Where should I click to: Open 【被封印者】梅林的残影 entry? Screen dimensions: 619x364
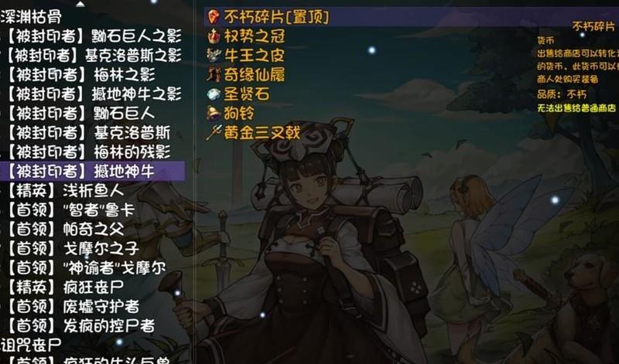(x=90, y=152)
